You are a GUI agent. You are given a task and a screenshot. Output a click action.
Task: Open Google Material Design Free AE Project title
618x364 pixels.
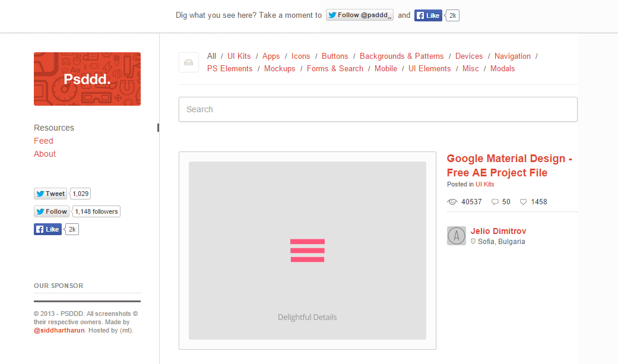(509, 166)
